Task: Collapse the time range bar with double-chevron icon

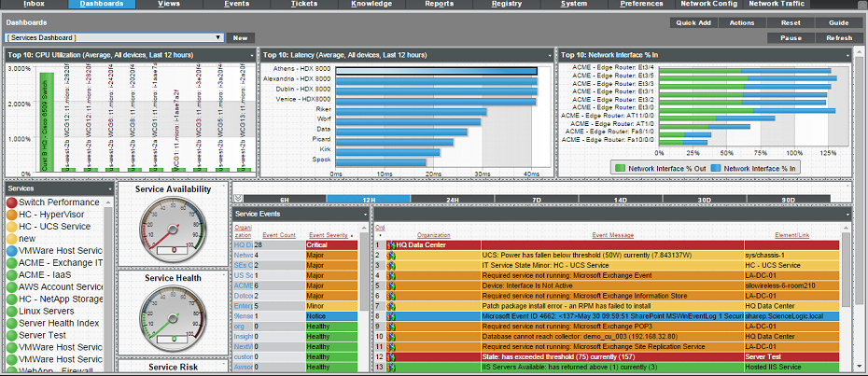Action: 238,199
